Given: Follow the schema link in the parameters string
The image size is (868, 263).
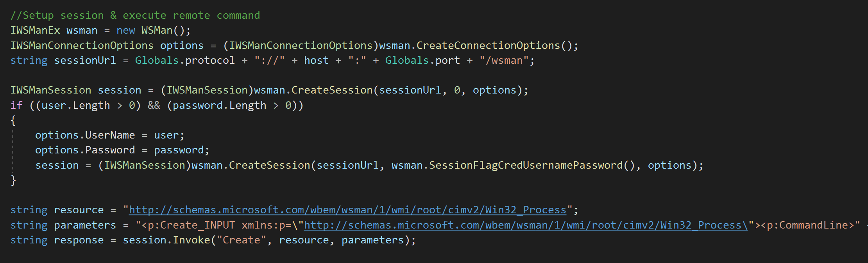Looking at the screenshot, I should [525, 225].
